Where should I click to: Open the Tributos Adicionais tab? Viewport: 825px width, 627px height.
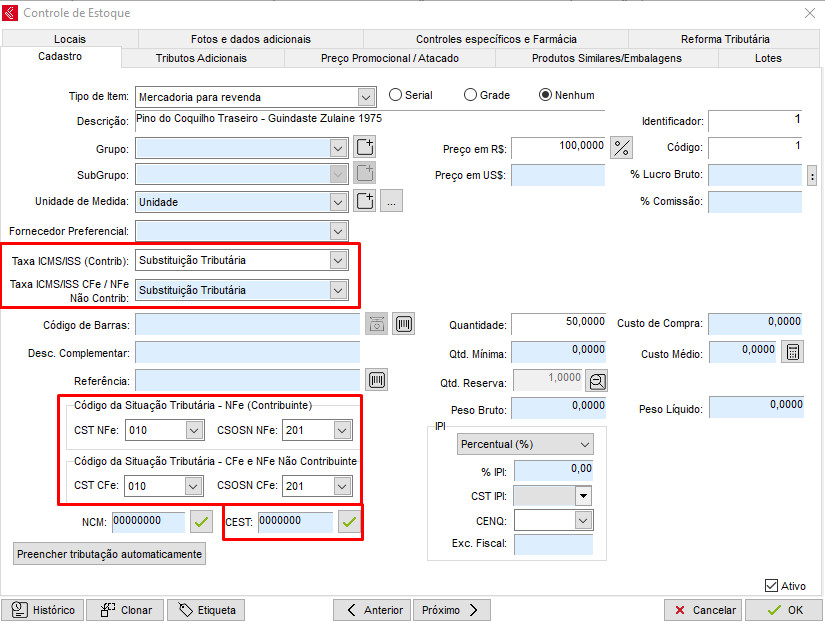pyautogui.click(x=201, y=58)
